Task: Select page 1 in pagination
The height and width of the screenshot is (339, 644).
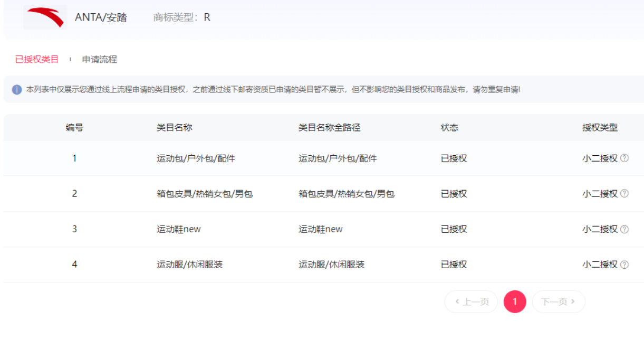Action: 515,302
